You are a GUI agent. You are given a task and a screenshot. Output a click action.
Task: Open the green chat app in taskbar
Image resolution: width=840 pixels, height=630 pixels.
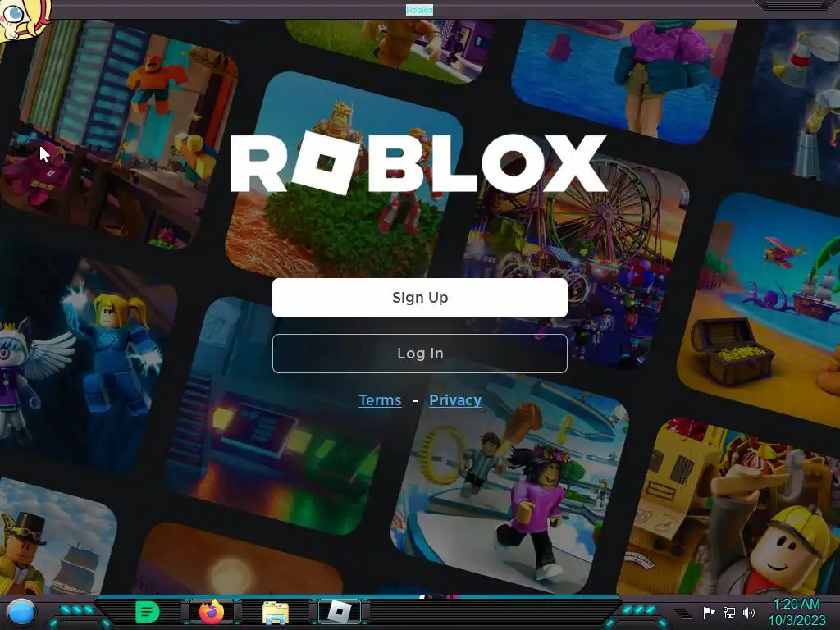point(147,612)
